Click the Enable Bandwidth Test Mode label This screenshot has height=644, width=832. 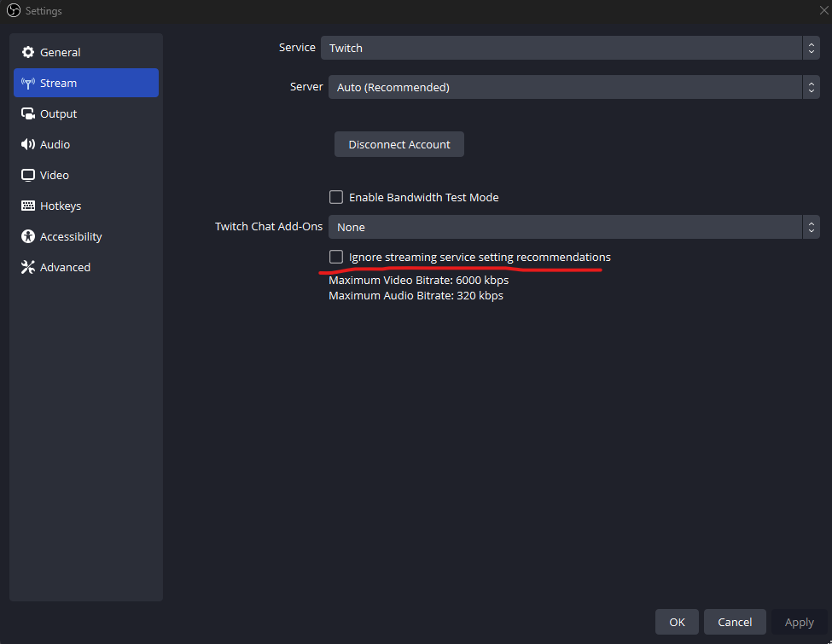(424, 197)
